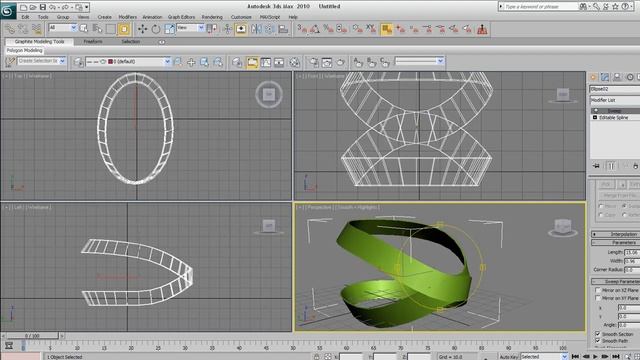
Task: Switch to the Freeform ribbon tab
Action: pos(93,42)
